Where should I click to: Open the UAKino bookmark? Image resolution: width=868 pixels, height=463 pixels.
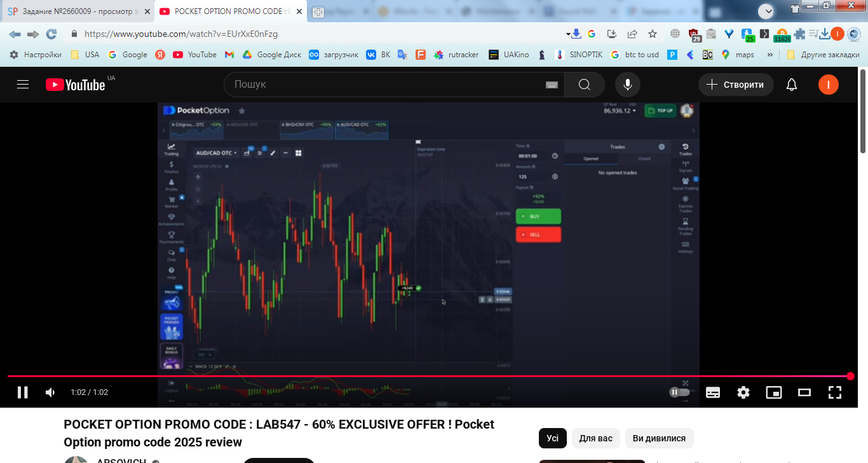(x=509, y=55)
